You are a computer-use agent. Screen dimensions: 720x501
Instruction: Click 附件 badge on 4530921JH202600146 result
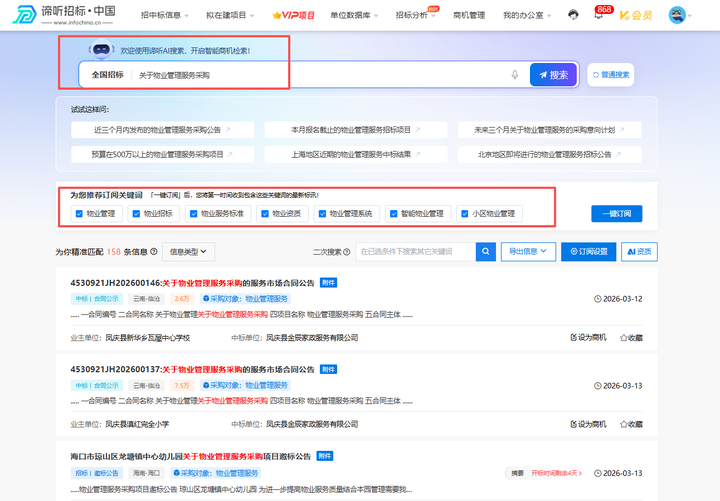[328, 283]
